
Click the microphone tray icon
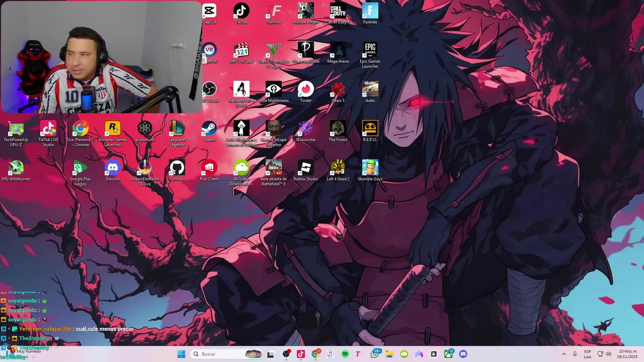click(x=575, y=354)
